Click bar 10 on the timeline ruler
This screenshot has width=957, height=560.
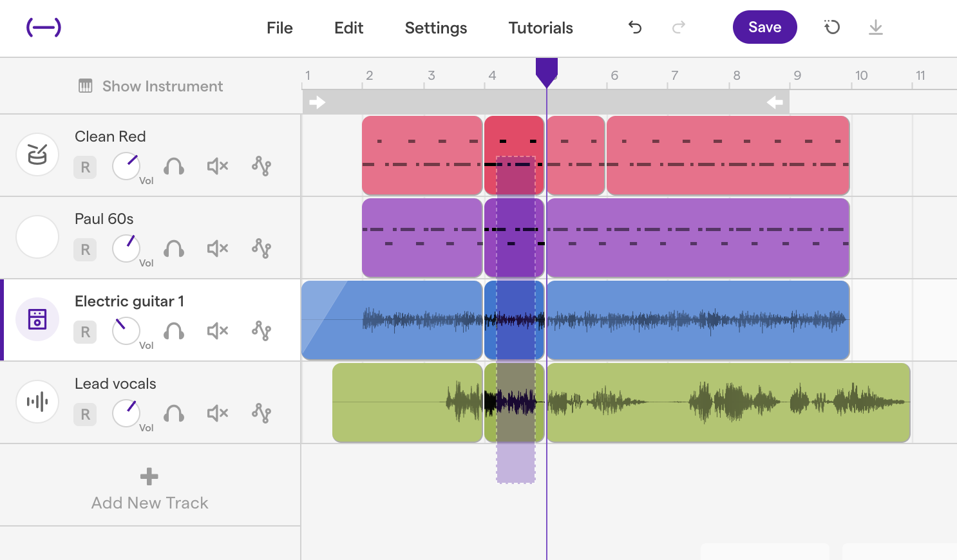[x=861, y=75]
